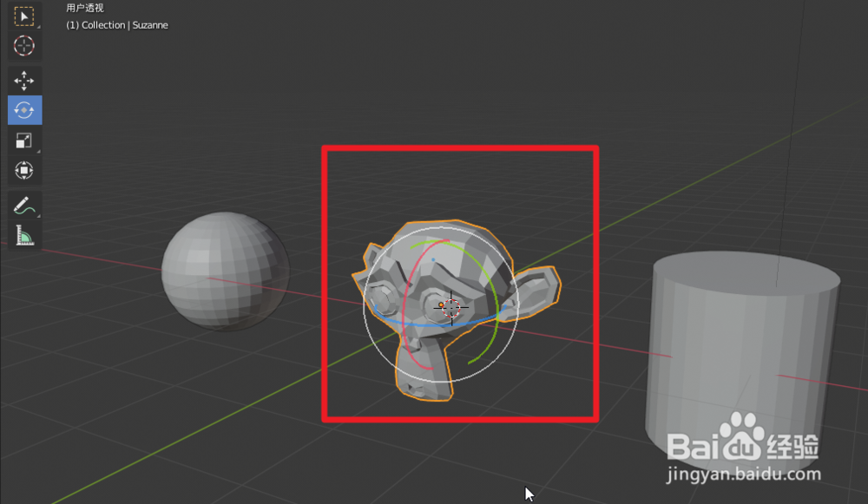Select the Select Box tool

(23, 16)
